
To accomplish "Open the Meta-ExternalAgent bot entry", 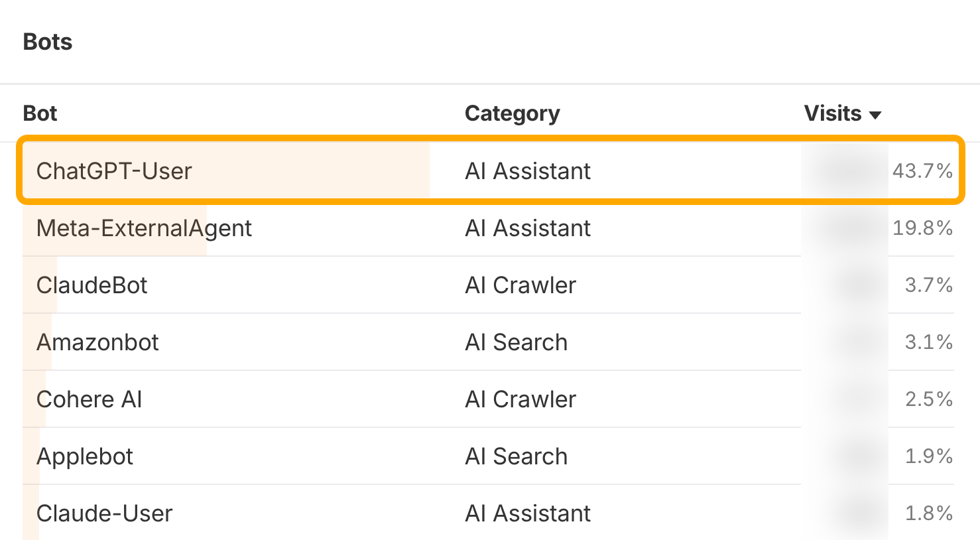I will 144,228.
